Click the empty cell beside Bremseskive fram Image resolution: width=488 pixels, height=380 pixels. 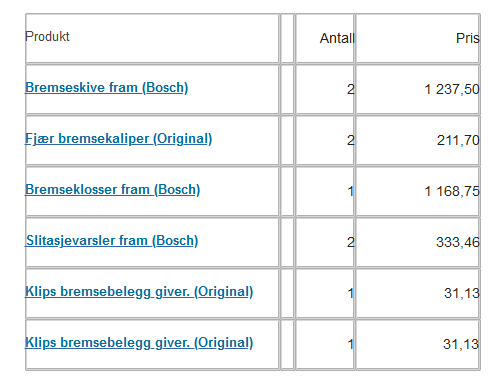pos(288,90)
